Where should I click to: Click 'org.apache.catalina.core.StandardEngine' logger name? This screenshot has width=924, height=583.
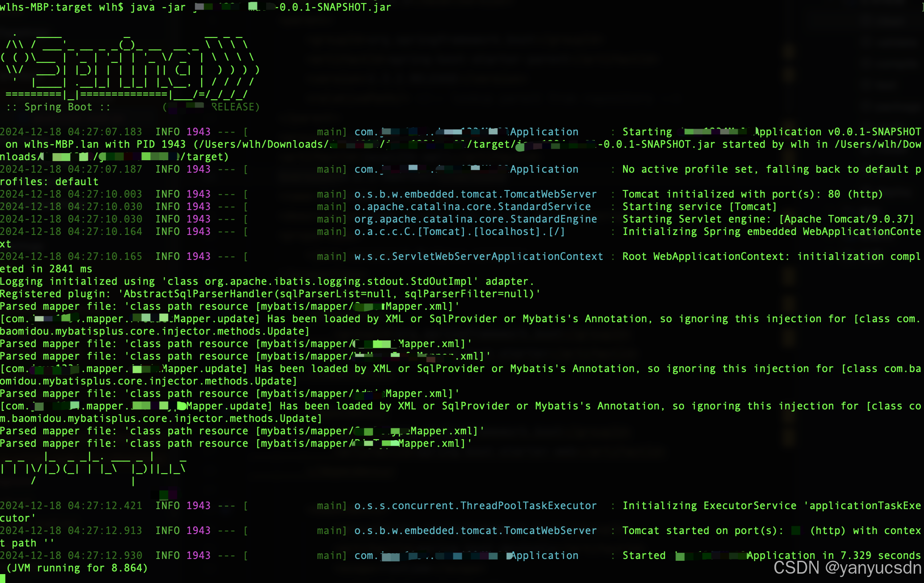(475, 219)
